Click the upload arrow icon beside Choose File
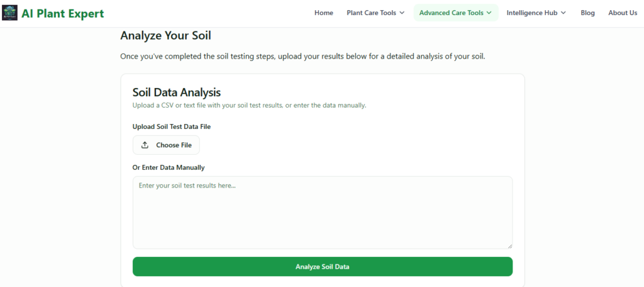Image resolution: width=644 pixels, height=287 pixels. pos(145,145)
